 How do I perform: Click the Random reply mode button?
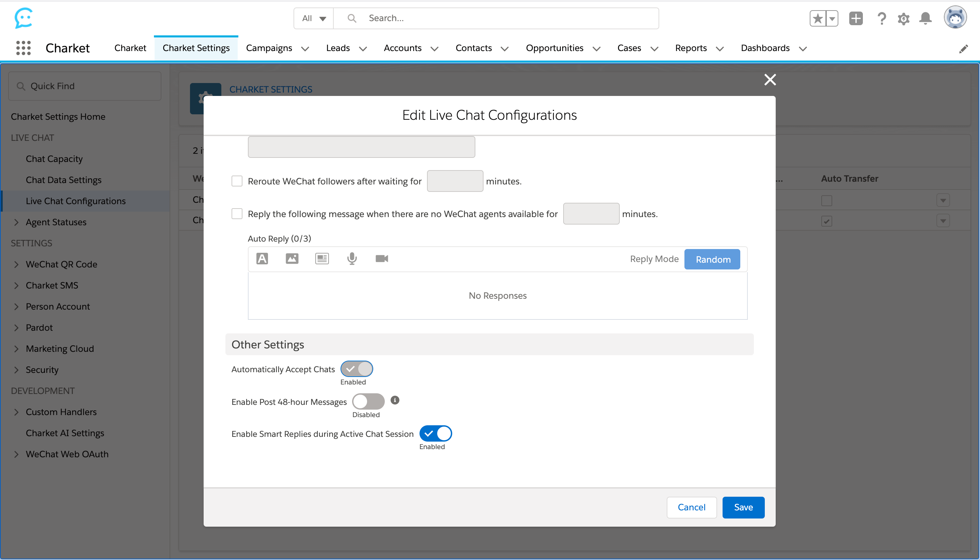pos(712,260)
